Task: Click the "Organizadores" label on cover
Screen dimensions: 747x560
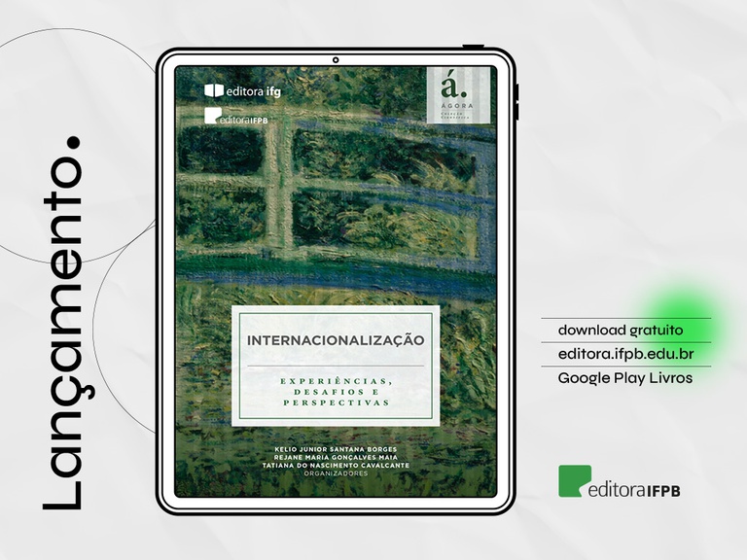Action: (336, 474)
